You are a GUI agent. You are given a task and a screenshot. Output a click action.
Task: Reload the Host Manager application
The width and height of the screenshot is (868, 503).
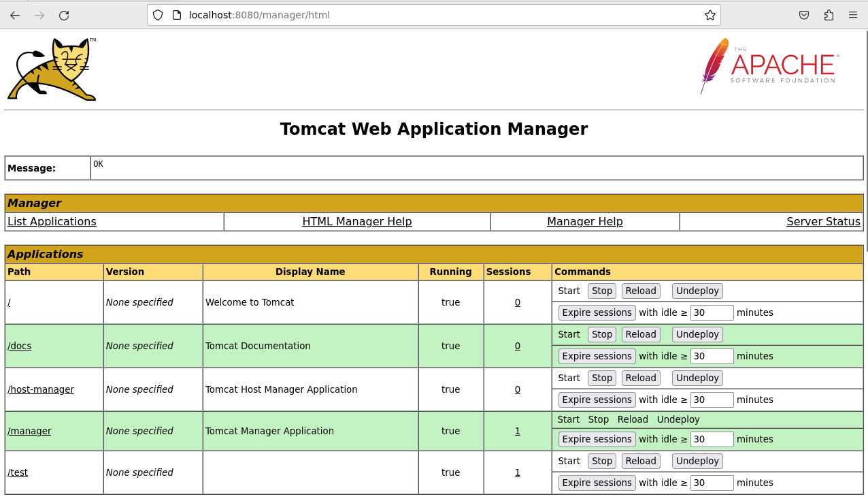641,378
